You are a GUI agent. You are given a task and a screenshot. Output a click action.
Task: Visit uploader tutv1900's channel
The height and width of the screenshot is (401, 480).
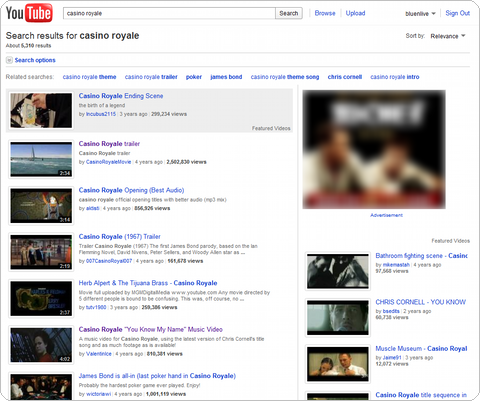click(x=96, y=307)
